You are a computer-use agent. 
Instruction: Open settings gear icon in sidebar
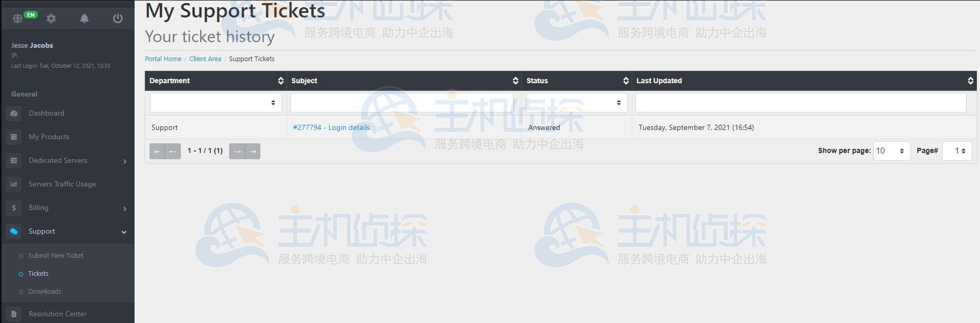(51, 18)
